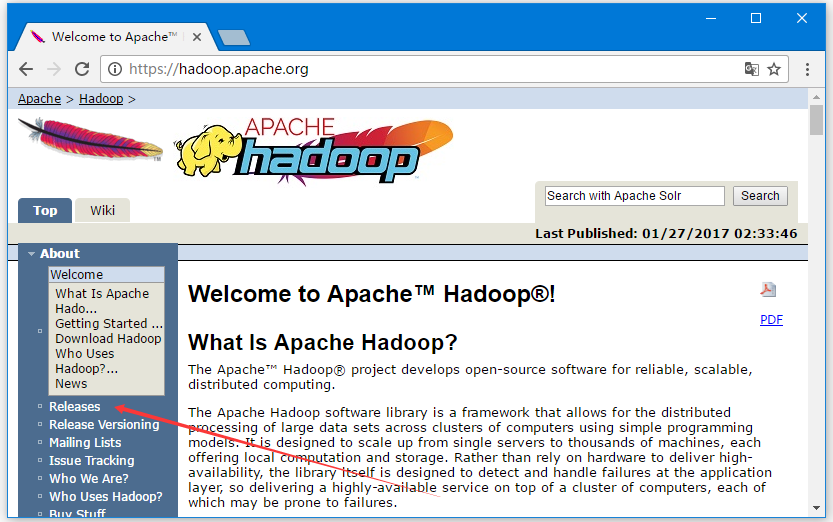The width and height of the screenshot is (833, 522).
Task: Click the What Is Apache Hadoop? heading
Action: [x=322, y=343]
